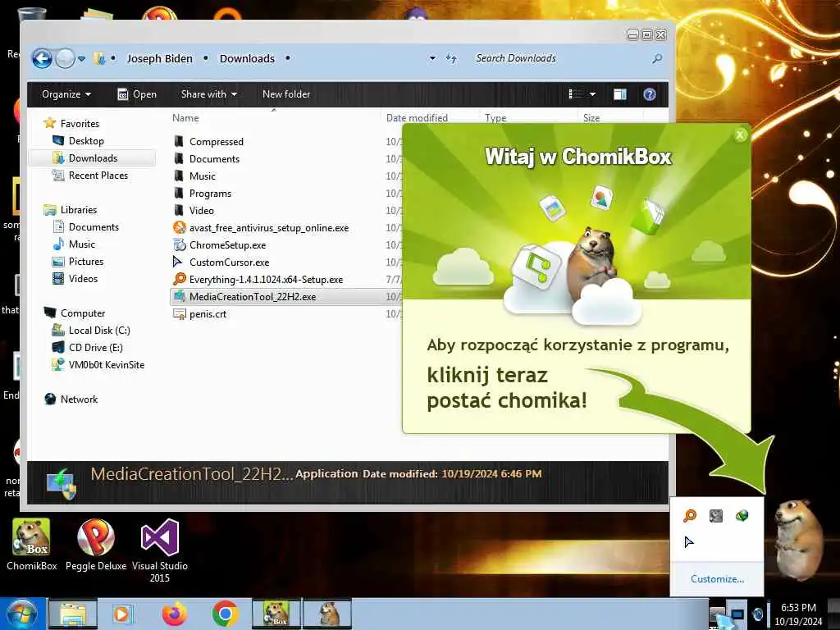Open the Documents library
This screenshot has width=840, height=630.
click(85, 227)
